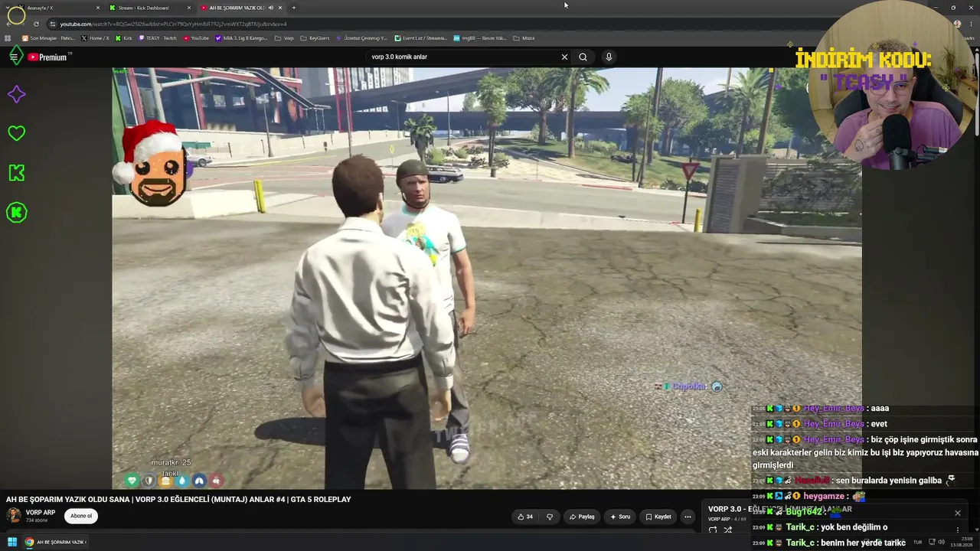Clear the YouTube search text

[x=564, y=57]
